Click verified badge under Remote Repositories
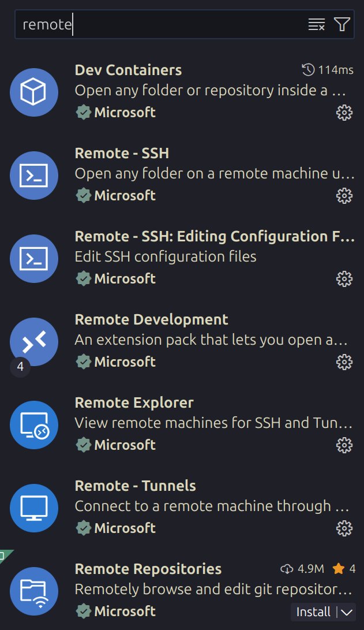The height and width of the screenshot is (630, 364). tap(84, 612)
